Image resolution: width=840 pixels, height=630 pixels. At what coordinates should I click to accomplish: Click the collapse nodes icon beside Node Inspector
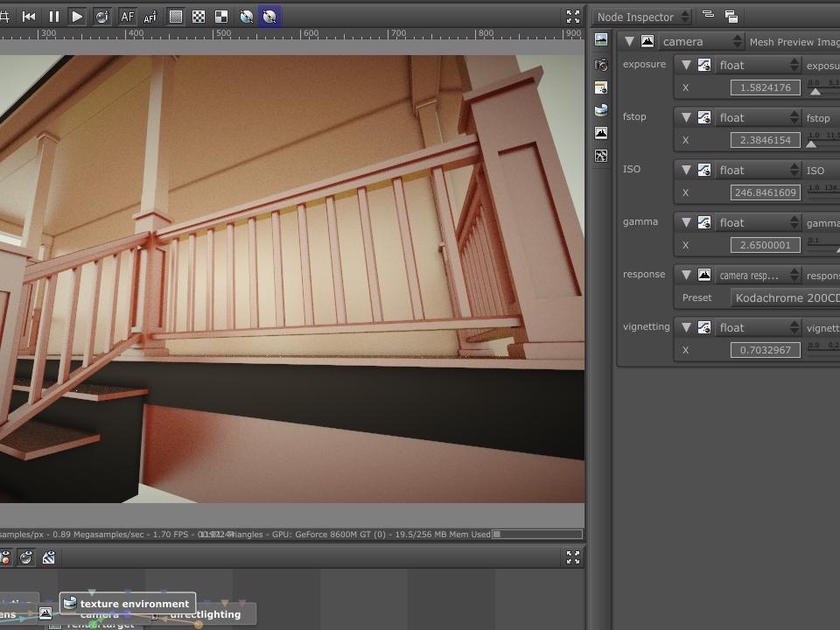tap(708, 15)
